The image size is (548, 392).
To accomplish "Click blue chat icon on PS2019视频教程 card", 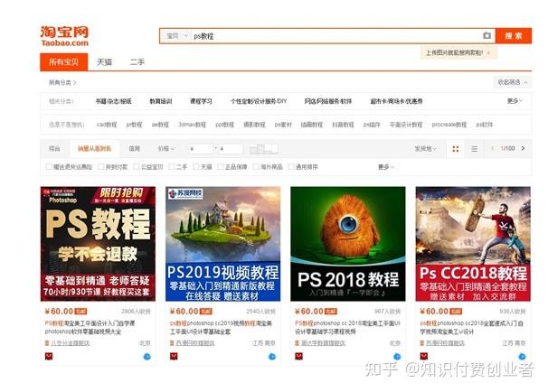I will tap(272, 357).
